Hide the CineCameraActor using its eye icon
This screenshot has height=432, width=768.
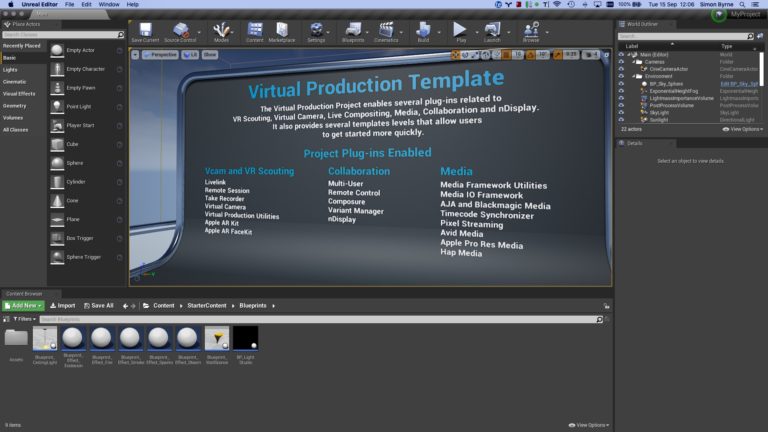[x=621, y=68]
